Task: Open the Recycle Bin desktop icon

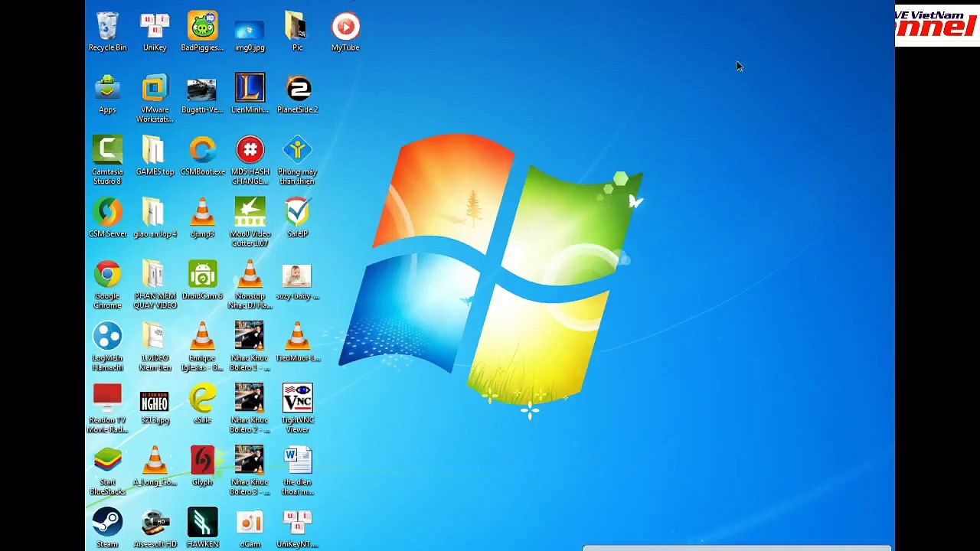Action: [107, 31]
